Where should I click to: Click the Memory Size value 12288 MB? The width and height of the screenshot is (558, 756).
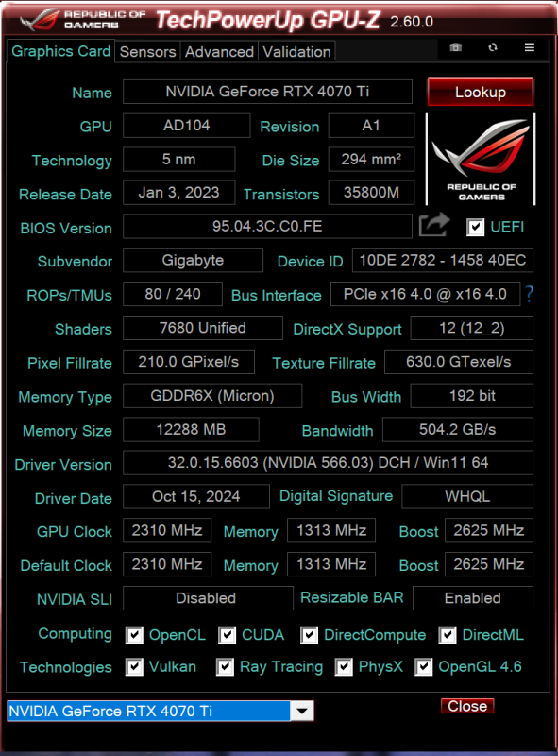(191, 430)
